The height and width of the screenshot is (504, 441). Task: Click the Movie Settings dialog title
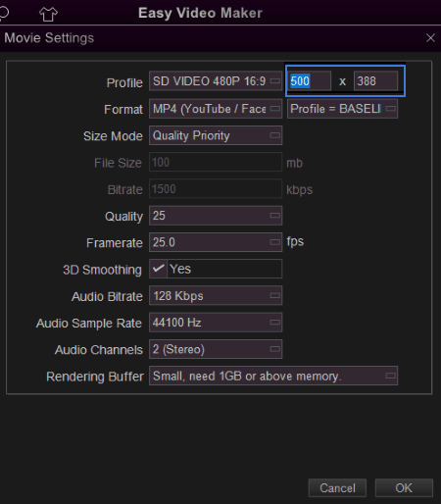tap(49, 38)
